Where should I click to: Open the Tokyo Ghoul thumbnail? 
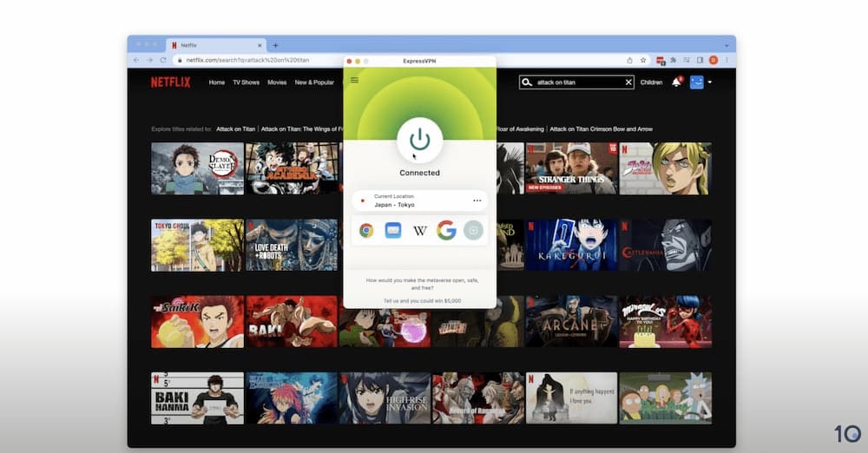[x=197, y=245]
